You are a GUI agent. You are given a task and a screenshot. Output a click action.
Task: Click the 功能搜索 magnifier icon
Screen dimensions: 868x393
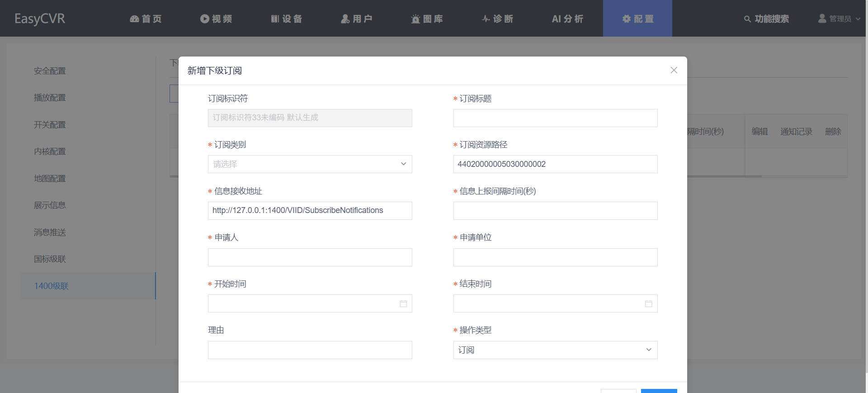click(x=747, y=19)
